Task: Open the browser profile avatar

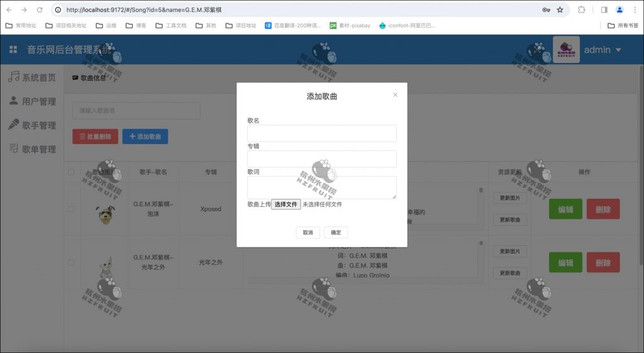Action: click(x=619, y=9)
